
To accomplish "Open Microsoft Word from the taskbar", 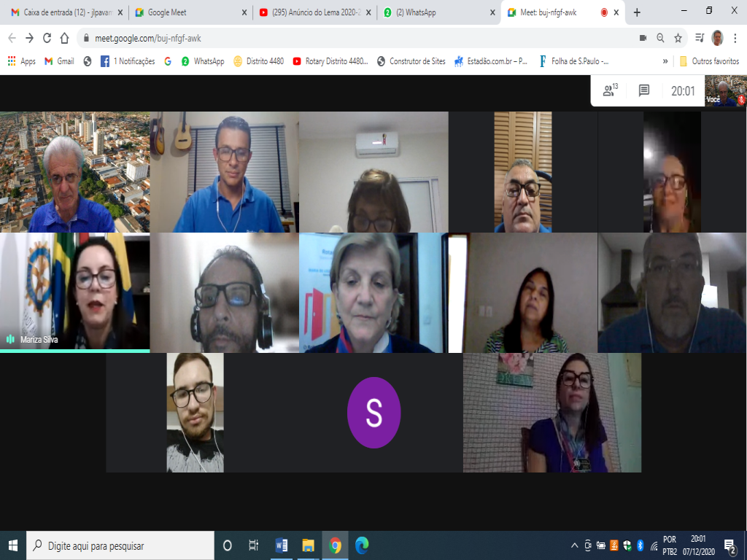I will pos(281,545).
